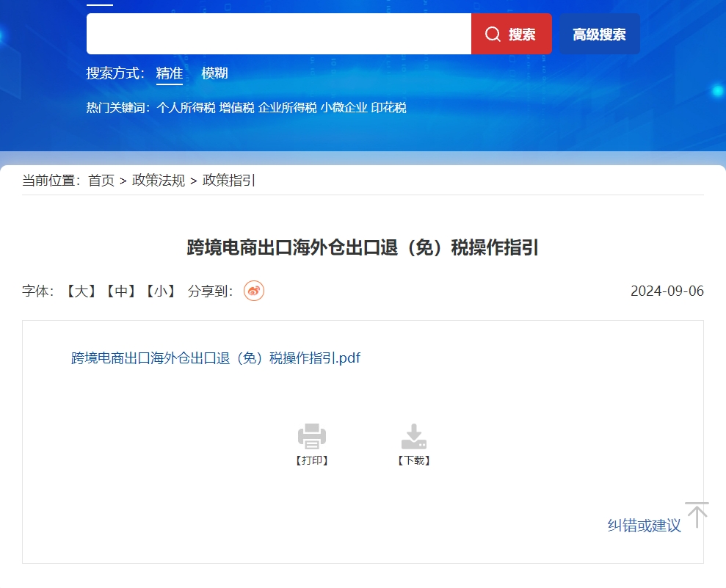Set font size to 【小】
Image resolution: width=726 pixels, height=588 pixels.
click(159, 291)
